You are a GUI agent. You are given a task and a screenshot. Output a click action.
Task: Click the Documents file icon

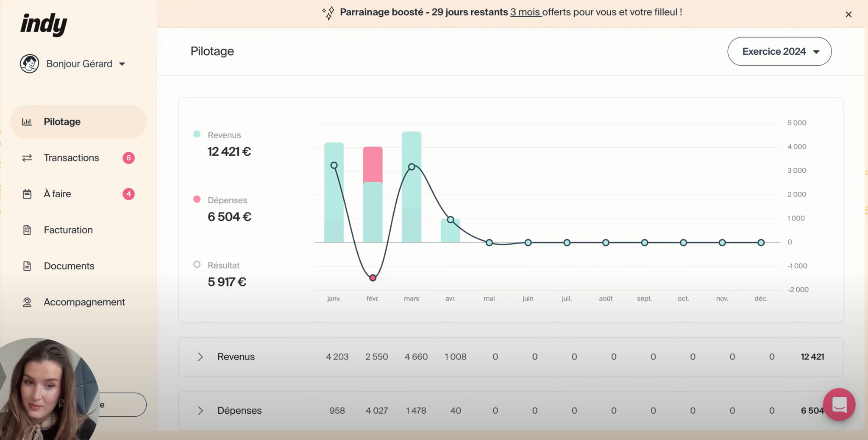pyautogui.click(x=27, y=266)
